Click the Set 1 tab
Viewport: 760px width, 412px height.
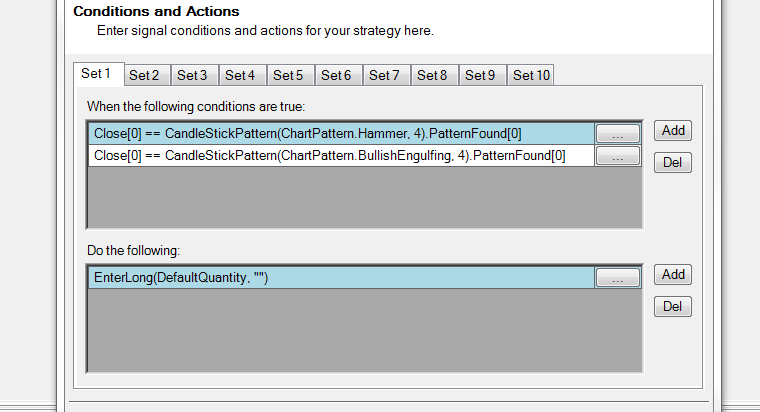[x=97, y=74]
